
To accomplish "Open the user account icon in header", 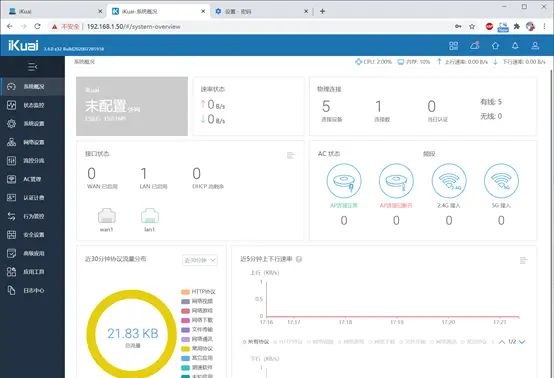I will (535, 46).
